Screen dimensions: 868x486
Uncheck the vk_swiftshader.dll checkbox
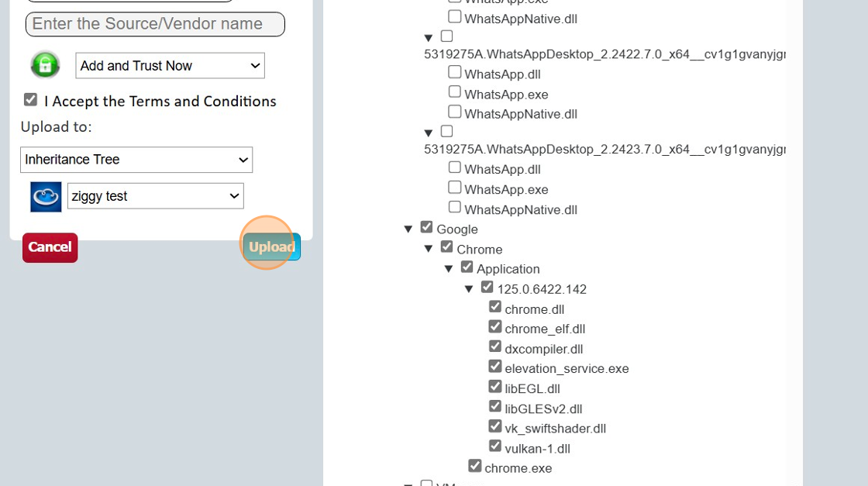(495, 425)
